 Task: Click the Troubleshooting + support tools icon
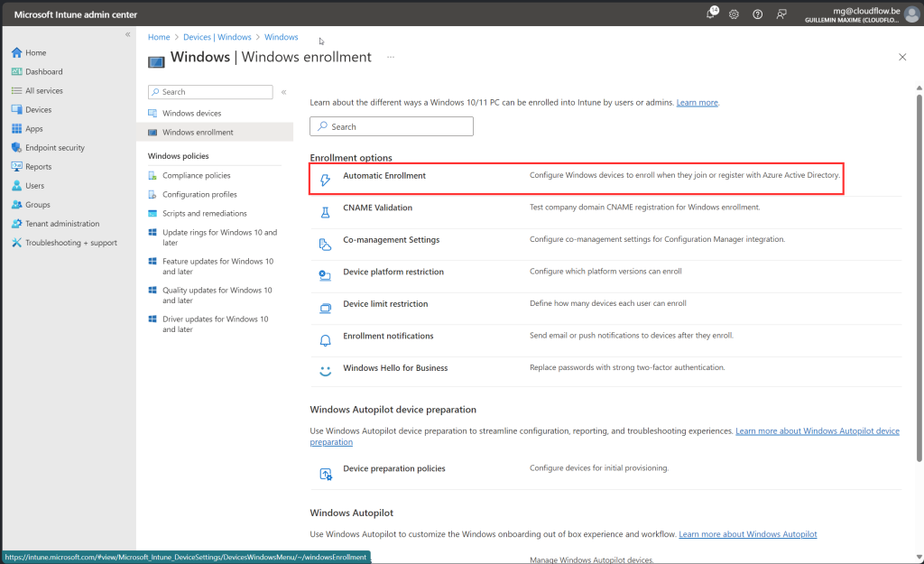[16, 242]
